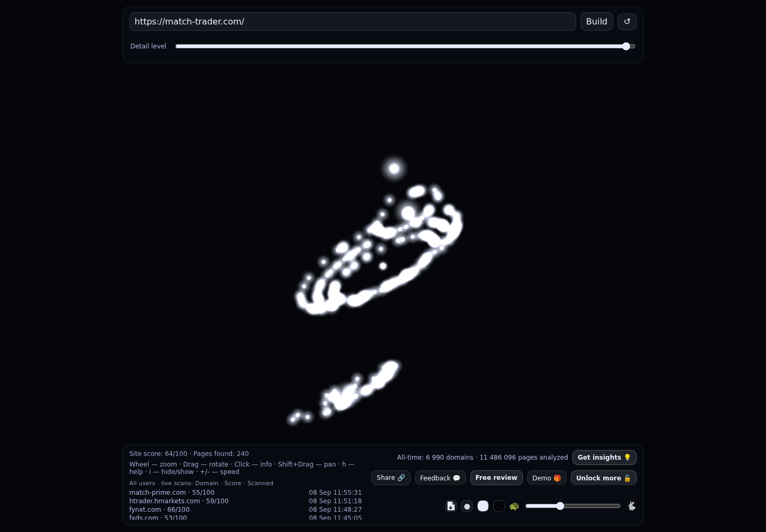Open the Feedback form

point(440,478)
